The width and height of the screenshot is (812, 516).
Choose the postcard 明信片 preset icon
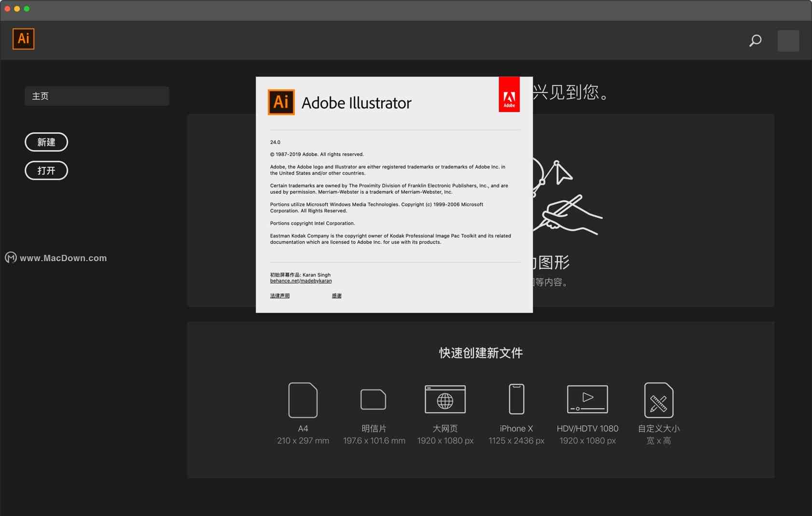(x=373, y=399)
